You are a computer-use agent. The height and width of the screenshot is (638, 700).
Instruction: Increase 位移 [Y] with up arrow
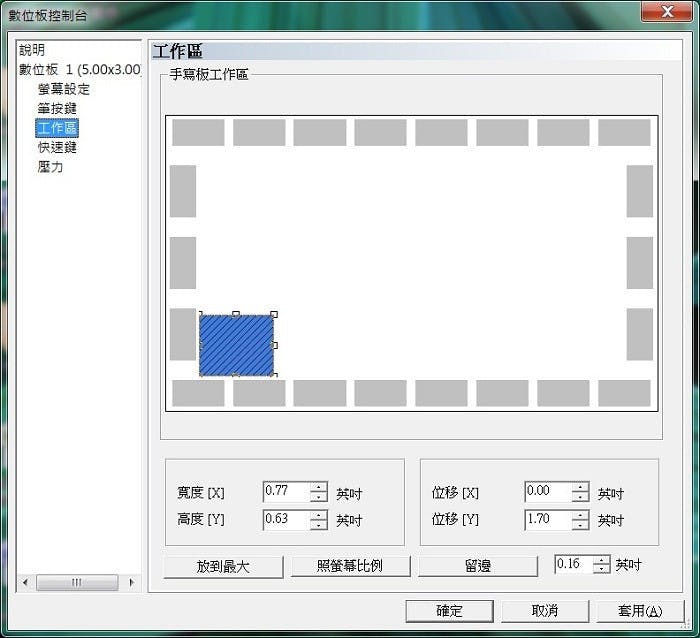coord(580,515)
